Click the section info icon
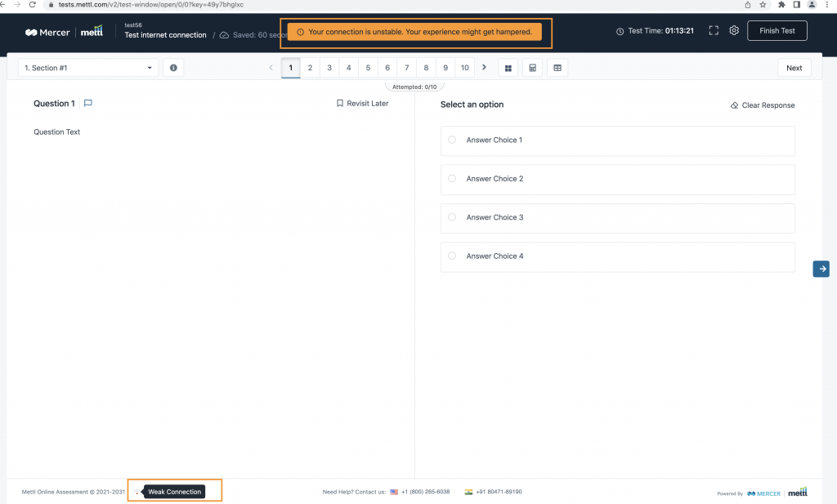This screenshot has width=837, height=504. click(172, 68)
